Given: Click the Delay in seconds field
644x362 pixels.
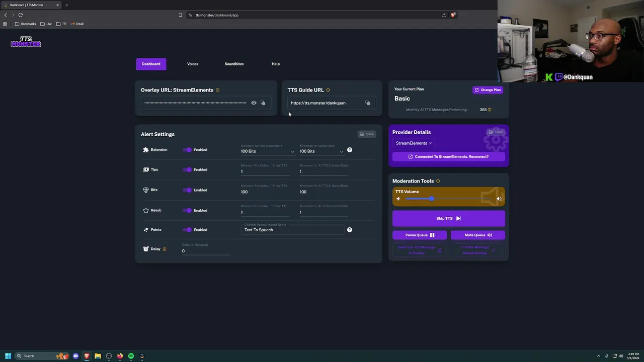Looking at the screenshot, I should point(206,251).
